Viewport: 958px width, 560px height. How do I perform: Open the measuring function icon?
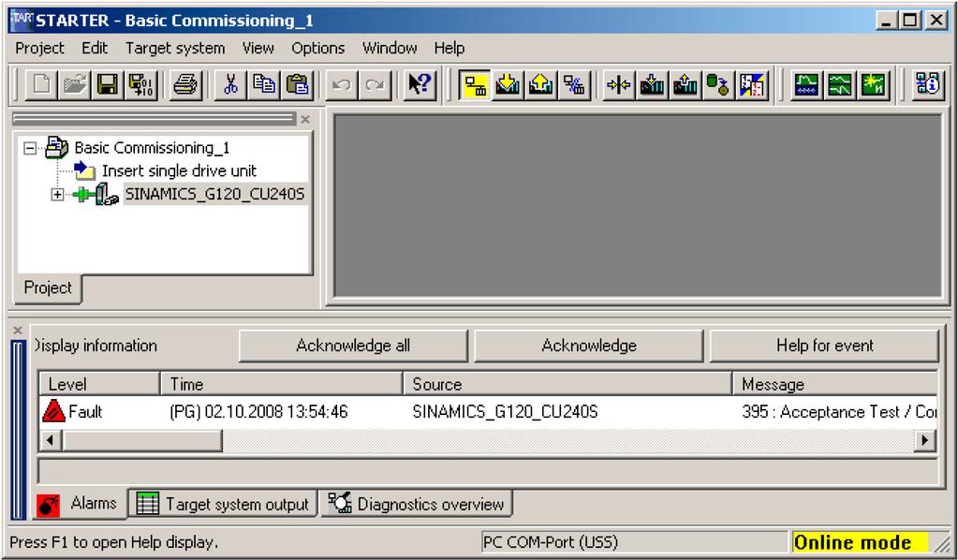point(873,84)
